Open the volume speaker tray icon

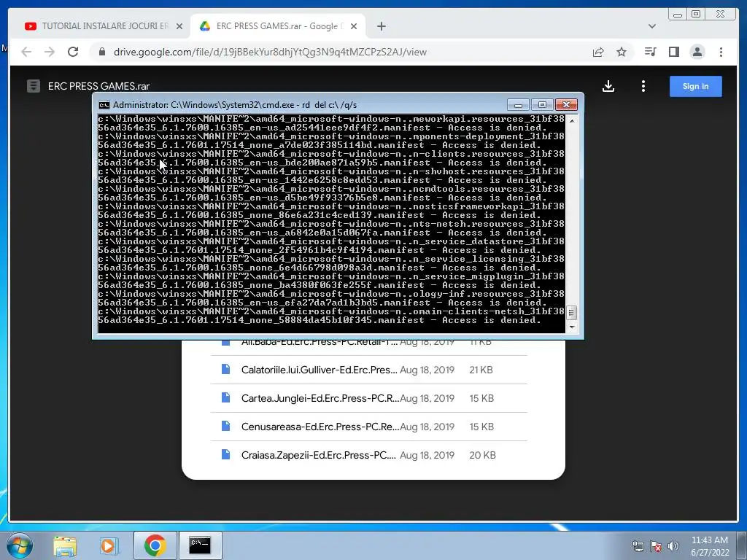pyautogui.click(x=673, y=546)
